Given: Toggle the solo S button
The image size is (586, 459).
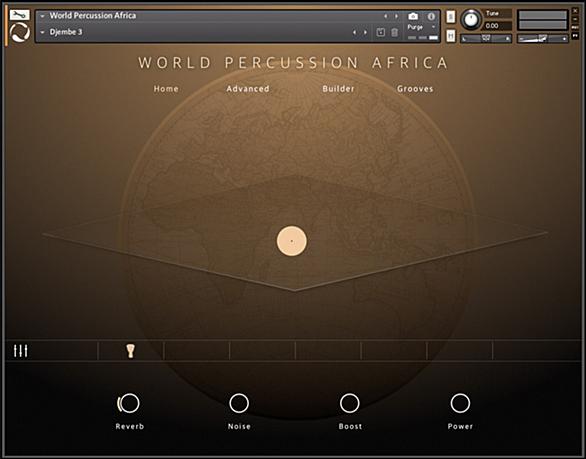Looking at the screenshot, I should click(451, 16).
